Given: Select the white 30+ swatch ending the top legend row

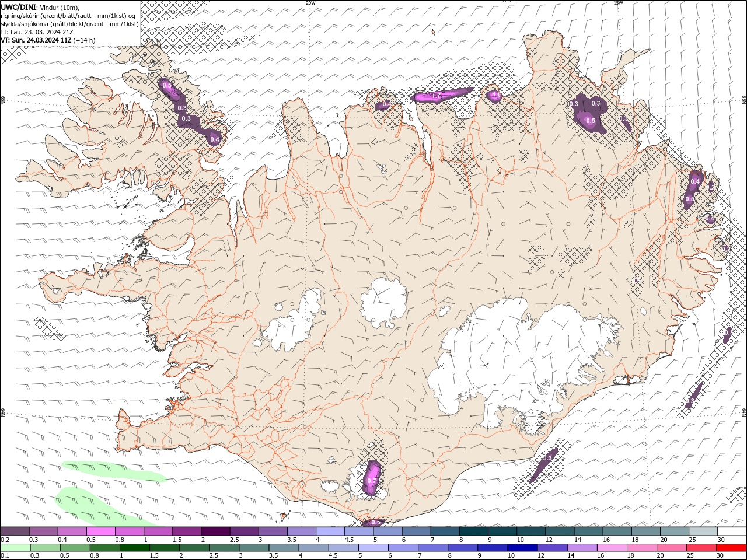Looking at the screenshot, I should point(732,531).
